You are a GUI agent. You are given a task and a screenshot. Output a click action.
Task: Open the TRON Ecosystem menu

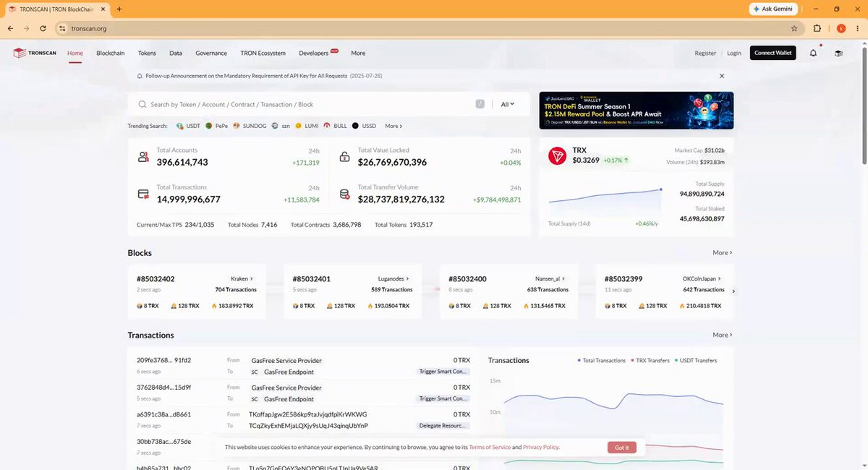[x=263, y=53]
